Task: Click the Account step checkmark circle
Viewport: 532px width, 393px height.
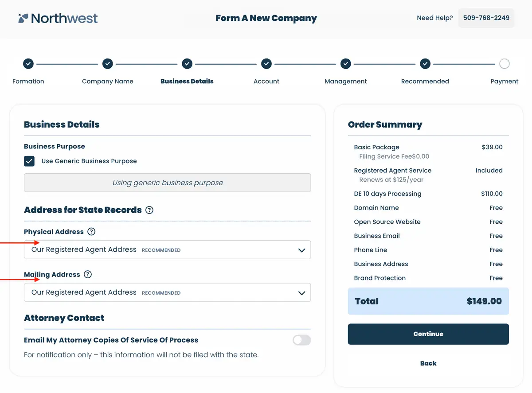Action: [266, 64]
